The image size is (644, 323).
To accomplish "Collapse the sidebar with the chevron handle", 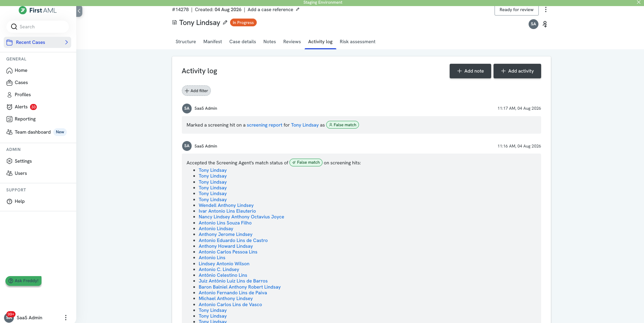I will (79, 11).
